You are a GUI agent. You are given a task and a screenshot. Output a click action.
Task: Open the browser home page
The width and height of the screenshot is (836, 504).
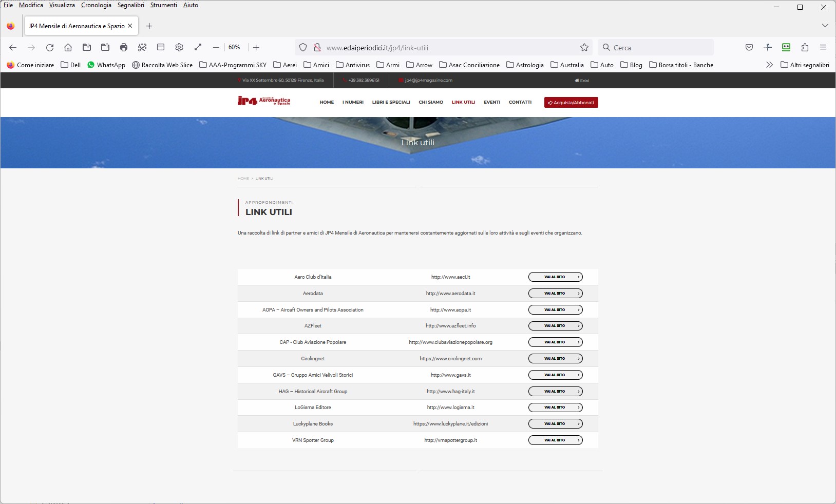pos(68,47)
